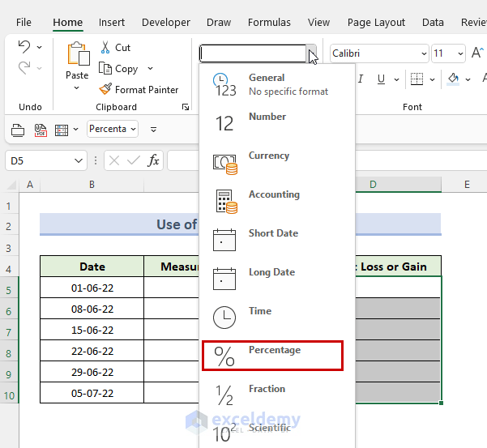The height and width of the screenshot is (448, 487).
Task: Click the table form icon in quick access toolbar
Action: click(x=62, y=130)
